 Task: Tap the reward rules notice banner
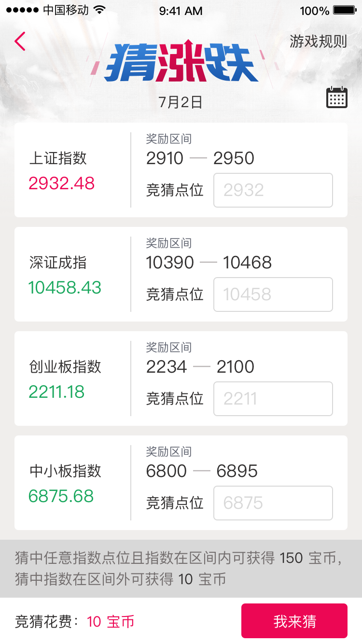point(181,569)
